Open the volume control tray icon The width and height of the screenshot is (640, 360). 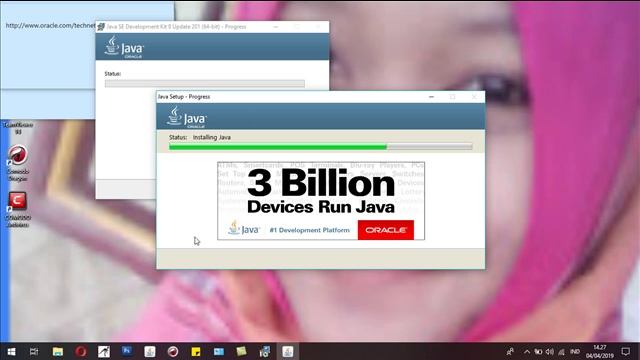(x=550, y=351)
